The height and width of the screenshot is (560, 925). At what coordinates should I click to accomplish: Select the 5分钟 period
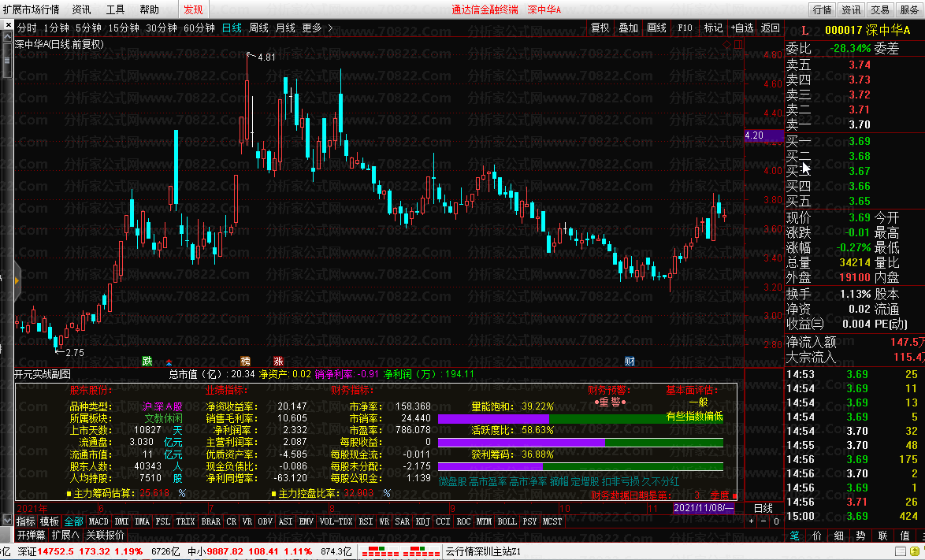point(88,28)
